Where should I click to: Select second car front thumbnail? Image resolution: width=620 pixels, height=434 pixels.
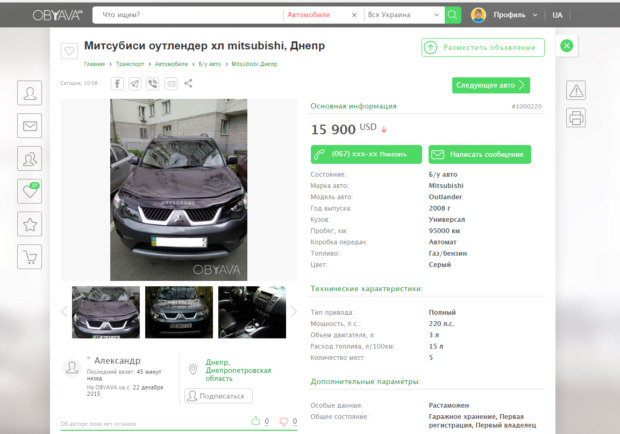179,312
